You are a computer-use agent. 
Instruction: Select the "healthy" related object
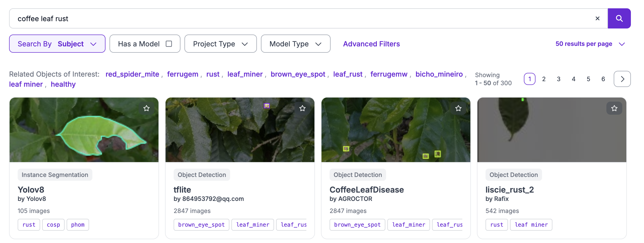[63, 84]
